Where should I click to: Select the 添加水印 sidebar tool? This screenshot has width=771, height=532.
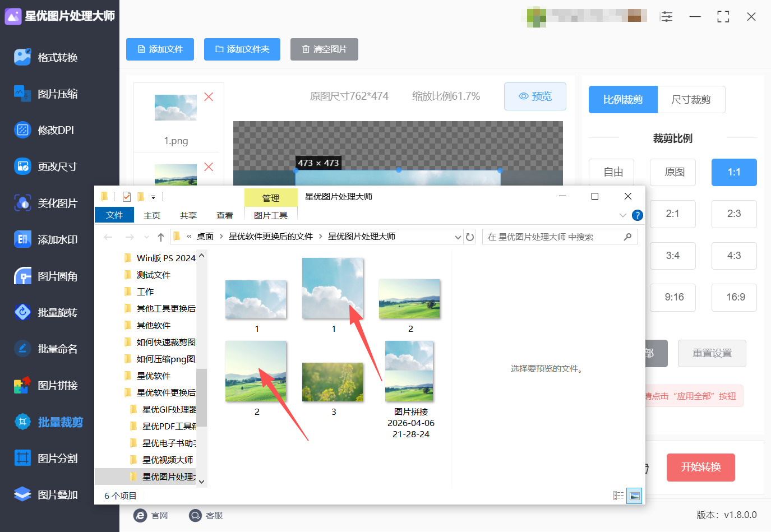[x=46, y=239]
